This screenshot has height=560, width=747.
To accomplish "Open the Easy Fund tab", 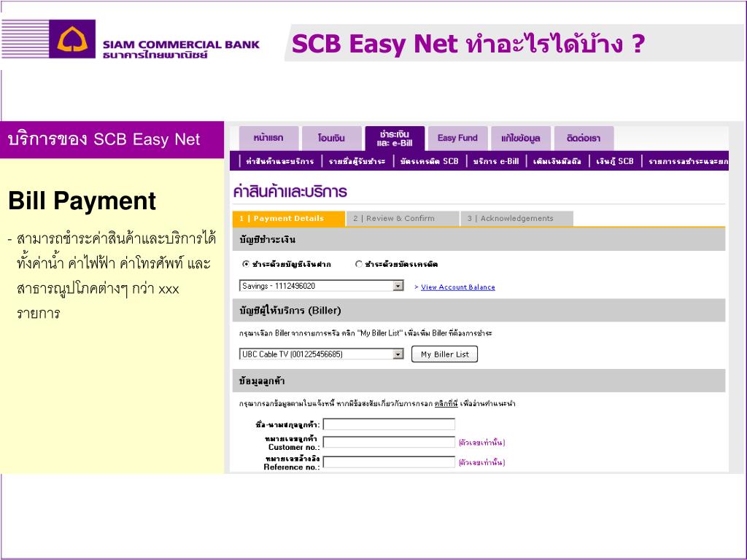I will [x=457, y=138].
